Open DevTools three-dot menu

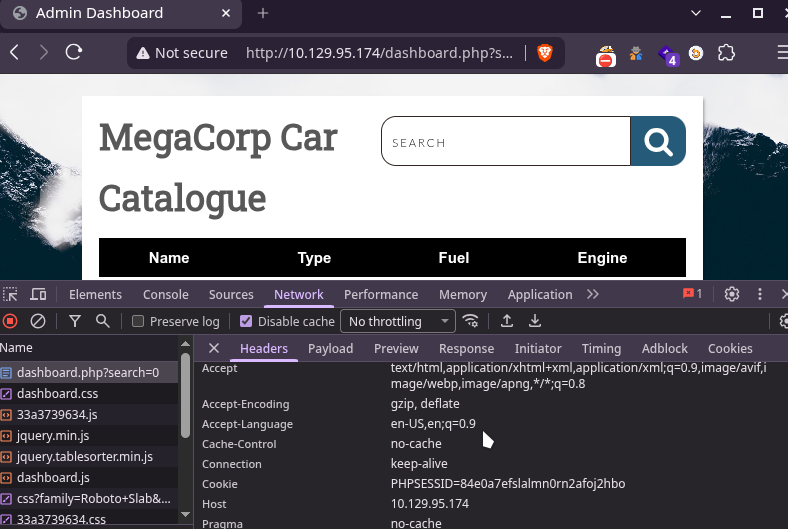click(760, 294)
